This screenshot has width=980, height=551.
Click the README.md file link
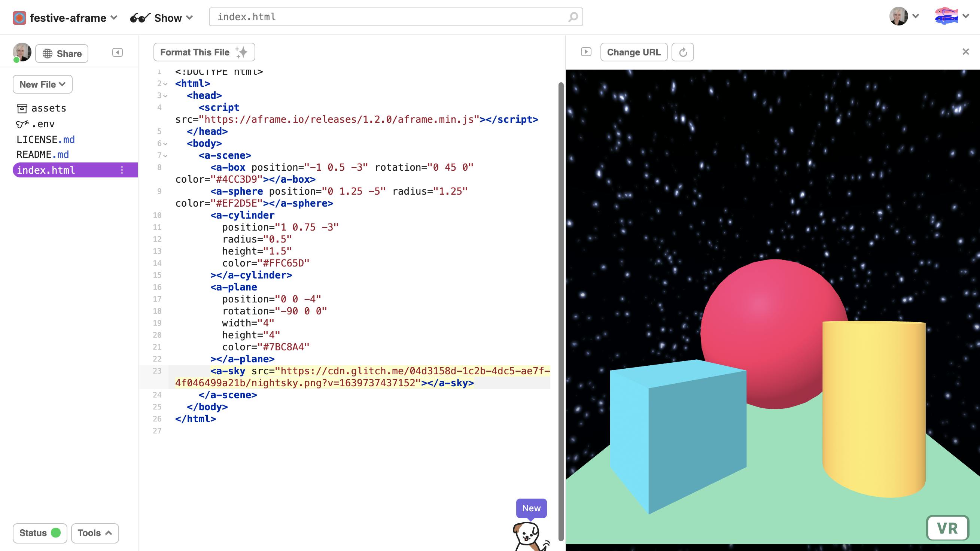[x=43, y=154]
